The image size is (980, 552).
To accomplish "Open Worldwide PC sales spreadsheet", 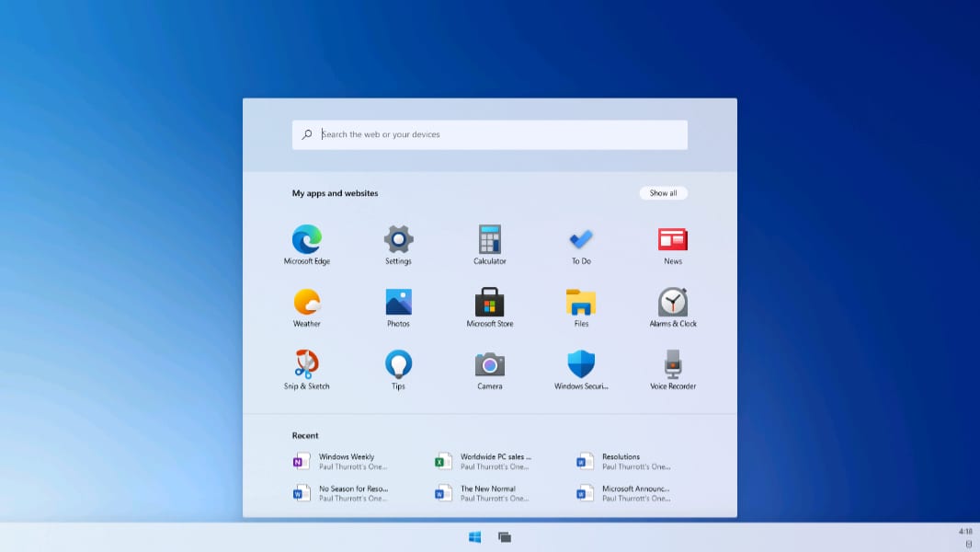I will pyautogui.click(x=483, y=461).
